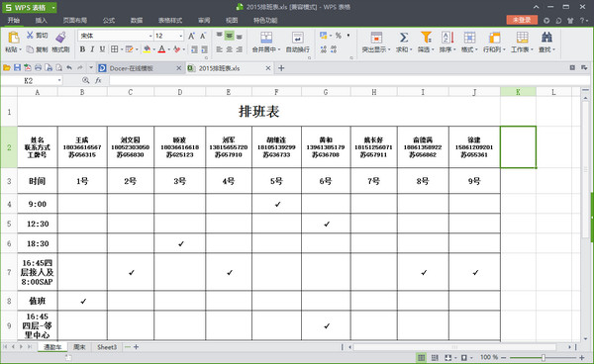This screenshot has height=364, width=594.
Task: Open the help question mark menu
Action: [x=583, y=21]
